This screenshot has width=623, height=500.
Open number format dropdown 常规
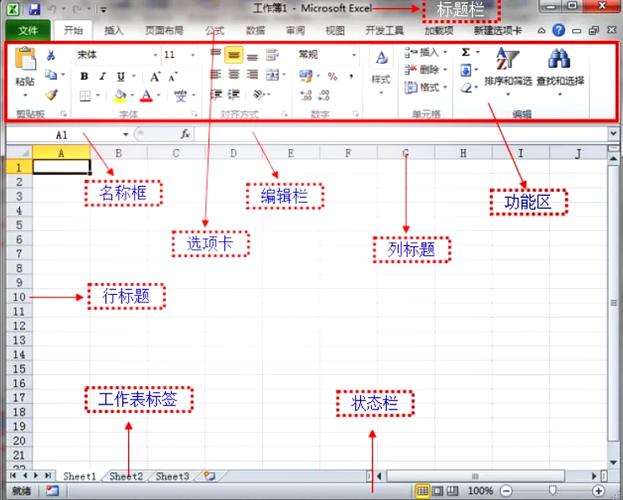tap(354, 55)
